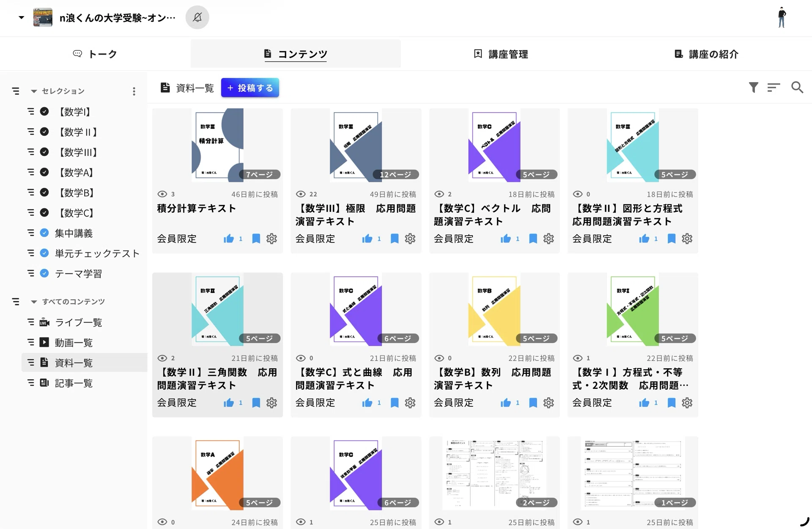Switch to the 講座の紹介 tab
The width and height of the screenshot is (812, 529).
pos(706,54)
